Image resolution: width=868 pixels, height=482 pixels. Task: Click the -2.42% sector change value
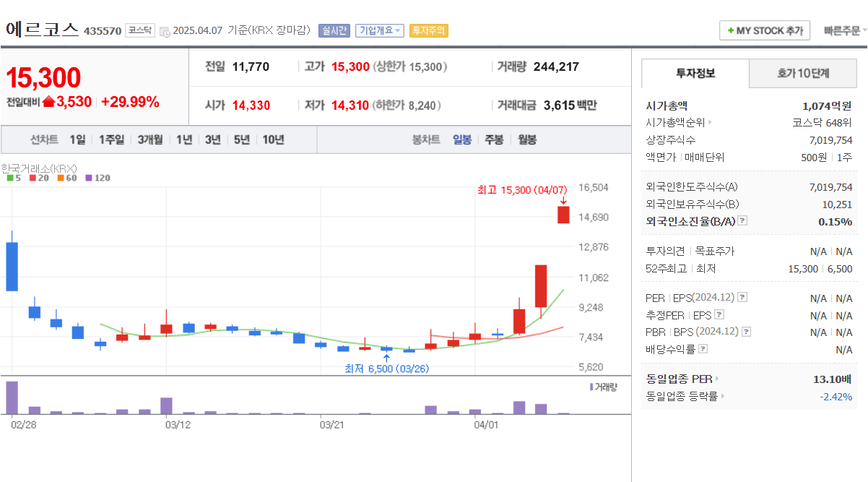point(836,396)
